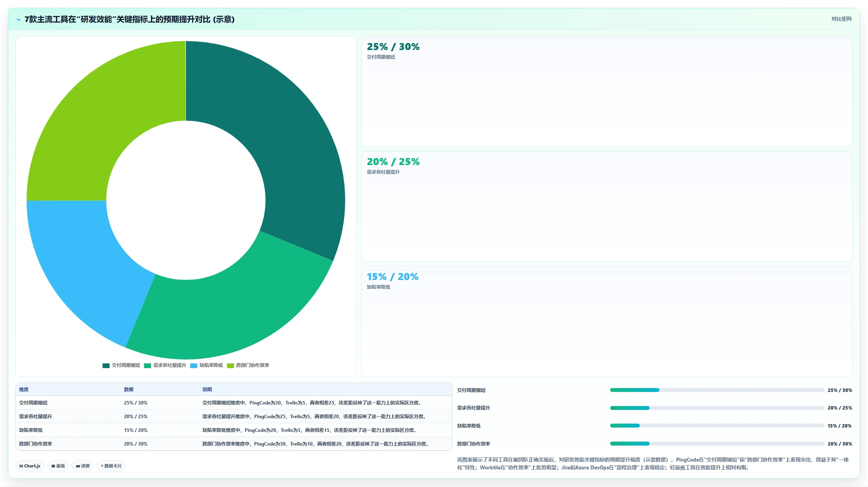868x487 pixels.
Task: Select table cell 跨部门协作效率
Action: (x=36, y=444)
